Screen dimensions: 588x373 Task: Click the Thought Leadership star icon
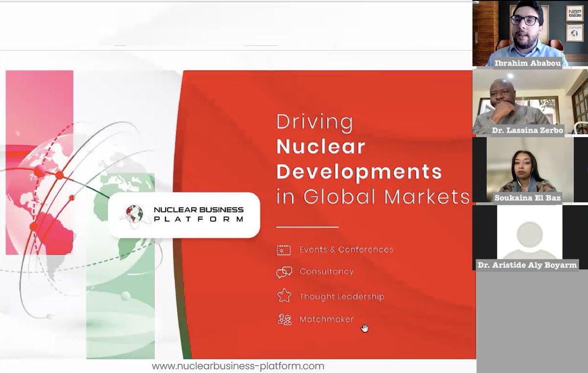point(284,296)
